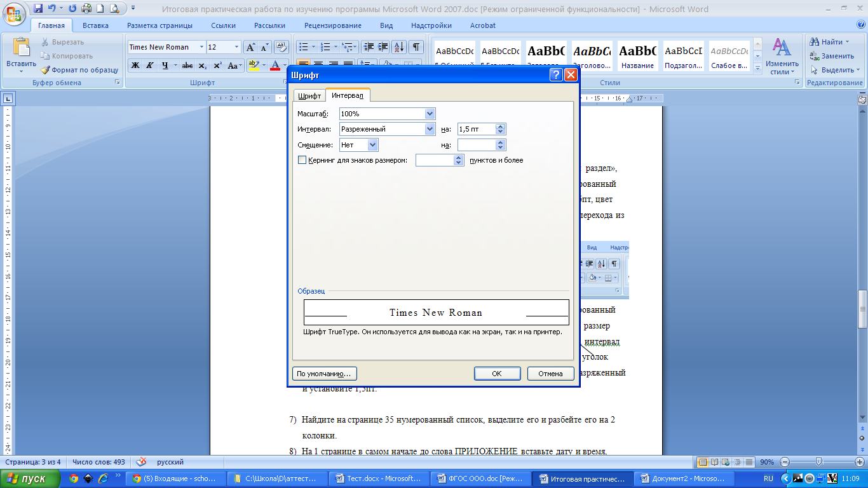The image size is (868, 488).
Task: Open the Рецензирование ribbon tab
Action: click(333, 25)
